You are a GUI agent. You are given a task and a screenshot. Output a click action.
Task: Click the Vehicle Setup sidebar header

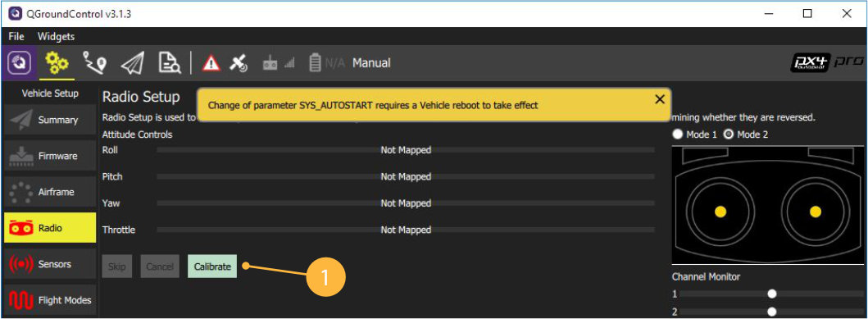[x=50, y=93]
